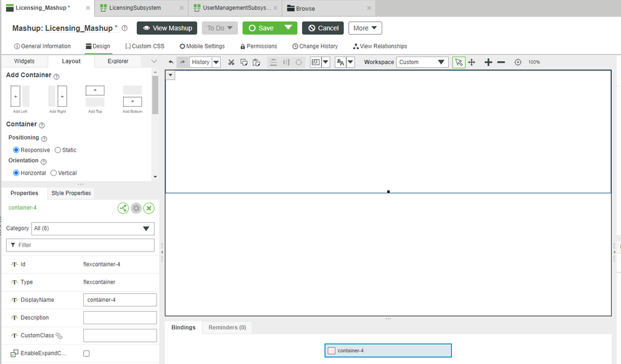Switch to Explorer panel tab
Screen dimensions: 621x364
[x=117, y=61]
